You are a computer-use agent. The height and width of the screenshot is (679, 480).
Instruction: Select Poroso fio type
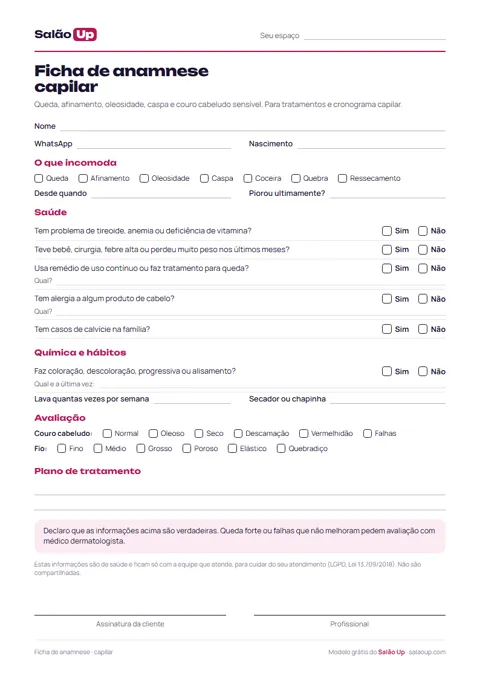(x=187, y=449)
